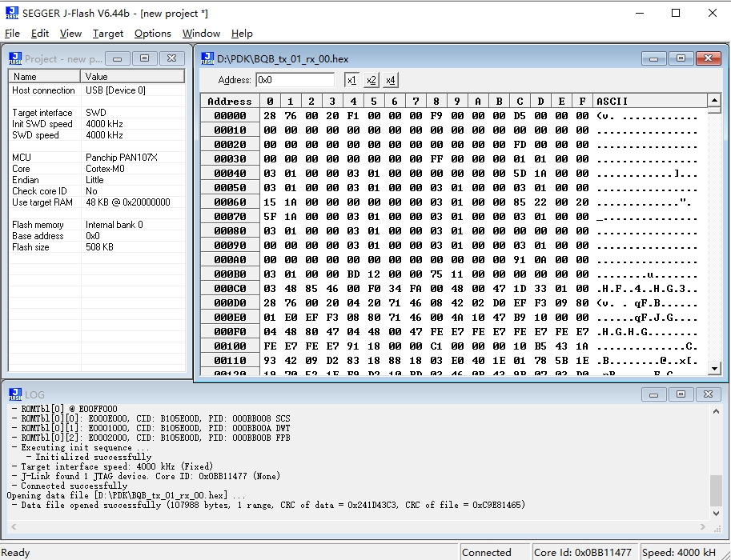This screenshot has width=731, height=560.
Task: Select the Flash size 508 KB row
Action: (97, 247)
